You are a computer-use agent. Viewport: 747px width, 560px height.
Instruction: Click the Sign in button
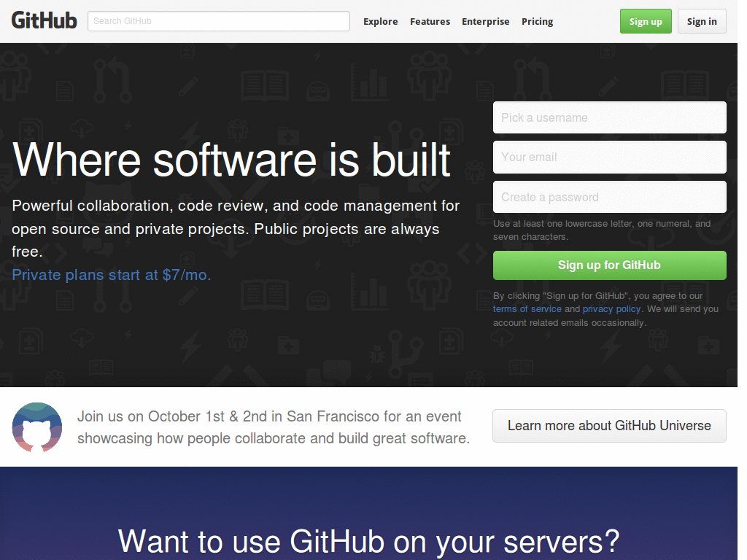701,21
